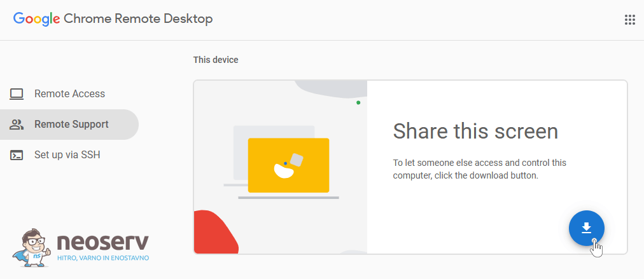Click the blue download button

point(587,228)
